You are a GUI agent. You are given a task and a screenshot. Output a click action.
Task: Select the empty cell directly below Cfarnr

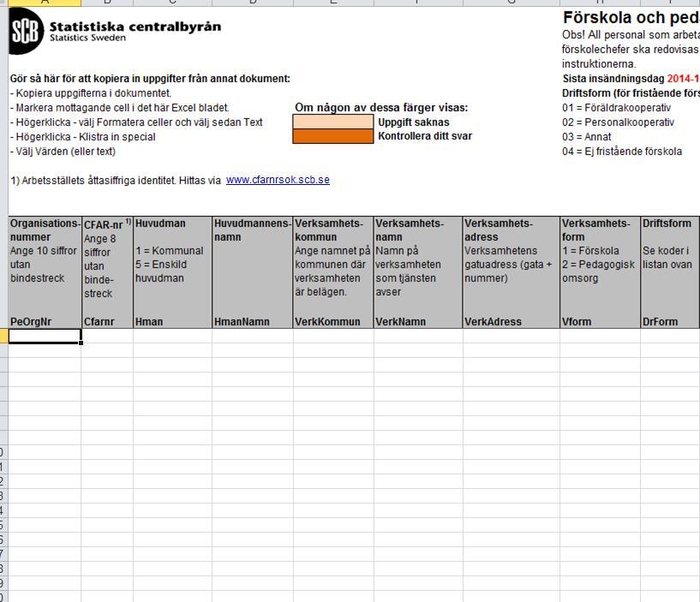(108, 336)
